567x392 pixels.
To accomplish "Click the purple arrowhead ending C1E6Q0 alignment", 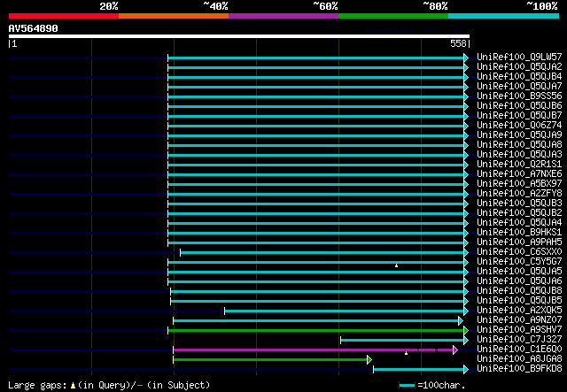I will [454, 350].
